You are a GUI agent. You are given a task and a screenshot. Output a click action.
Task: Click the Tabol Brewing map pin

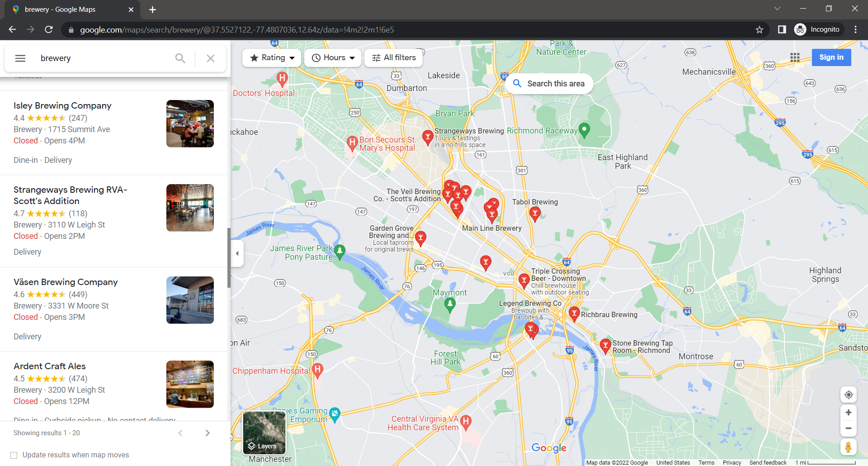[535, 214]
